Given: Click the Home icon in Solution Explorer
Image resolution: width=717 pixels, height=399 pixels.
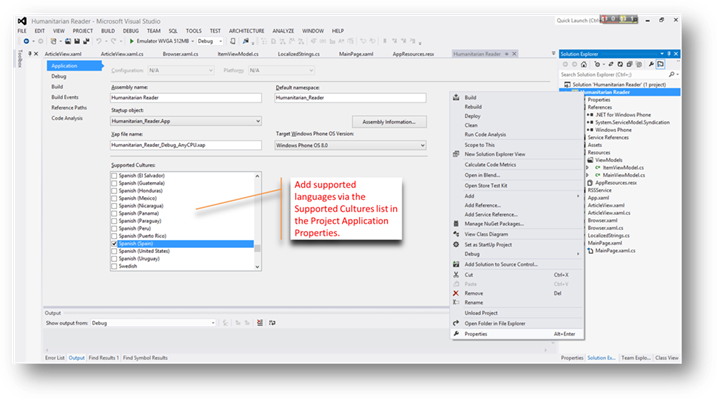Looking at the screenshot, I should pos(583,64).
